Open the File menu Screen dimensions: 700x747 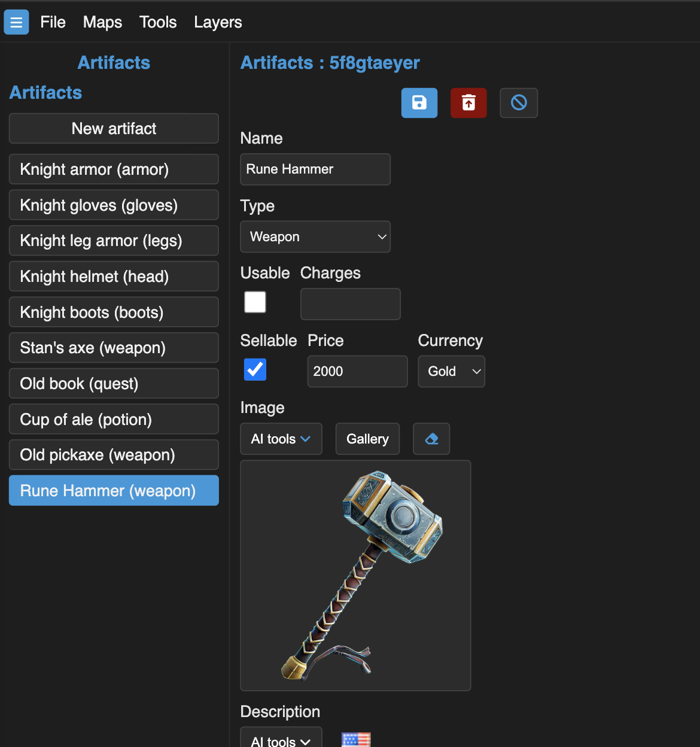[x=53, y=22]
